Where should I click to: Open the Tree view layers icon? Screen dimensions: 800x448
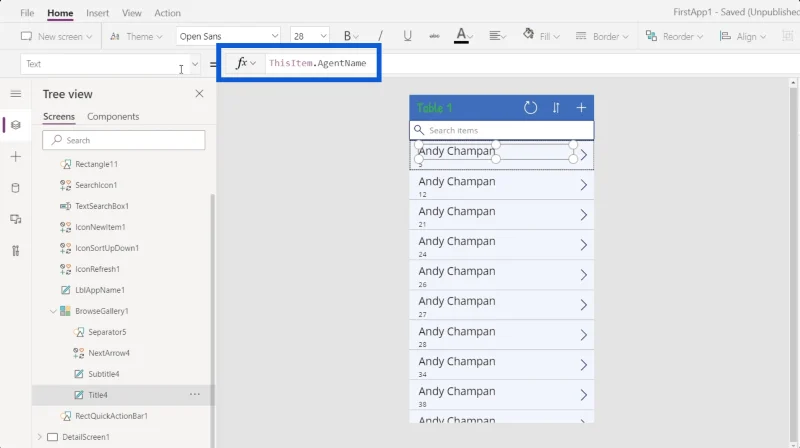[x=16, y=125]
